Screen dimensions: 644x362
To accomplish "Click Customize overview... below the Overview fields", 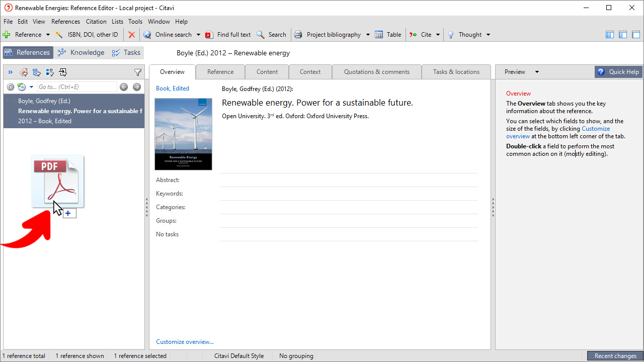I will tap(185, 342).
